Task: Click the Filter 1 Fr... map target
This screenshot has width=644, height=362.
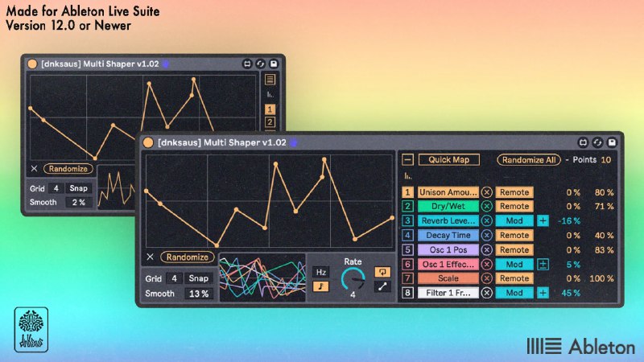Action: [448, 293]
